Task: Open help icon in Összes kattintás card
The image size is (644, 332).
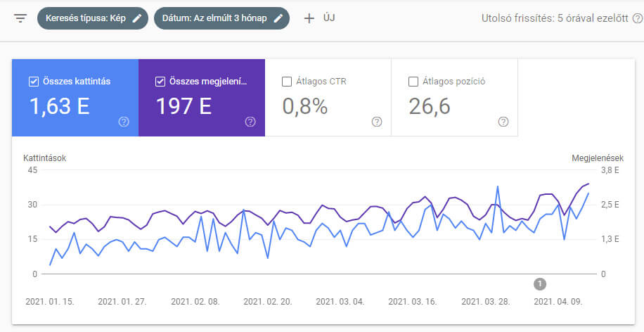Action: tap(124, 122)
